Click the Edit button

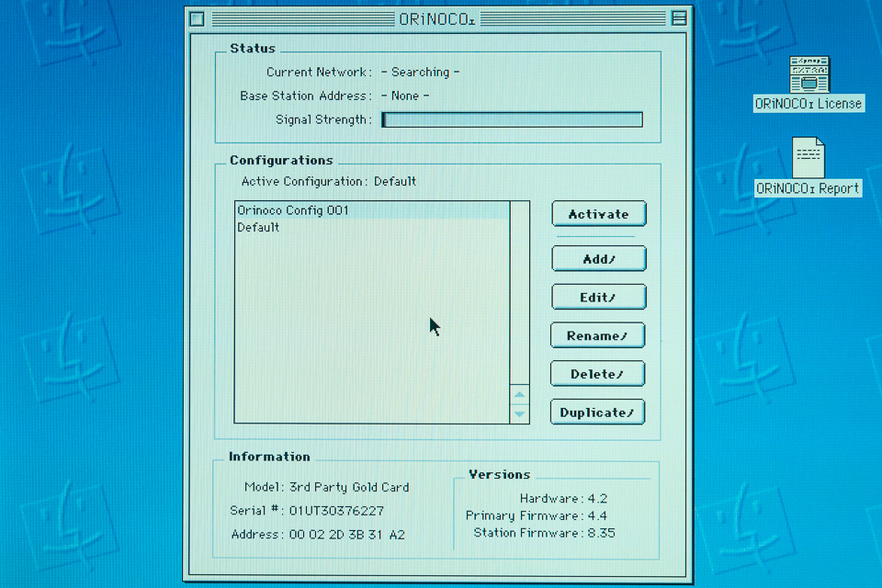coord(598,297)
